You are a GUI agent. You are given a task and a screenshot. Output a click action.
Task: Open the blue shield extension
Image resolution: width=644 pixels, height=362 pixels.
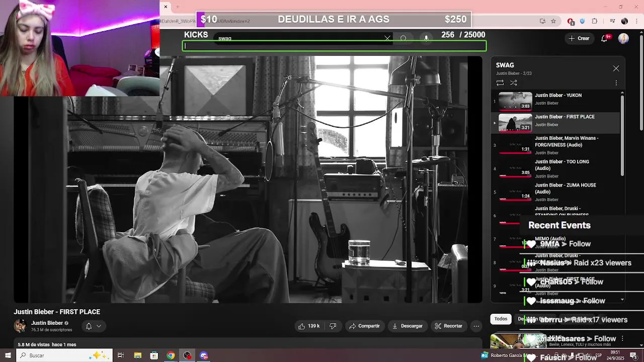[x=582, y=21]
